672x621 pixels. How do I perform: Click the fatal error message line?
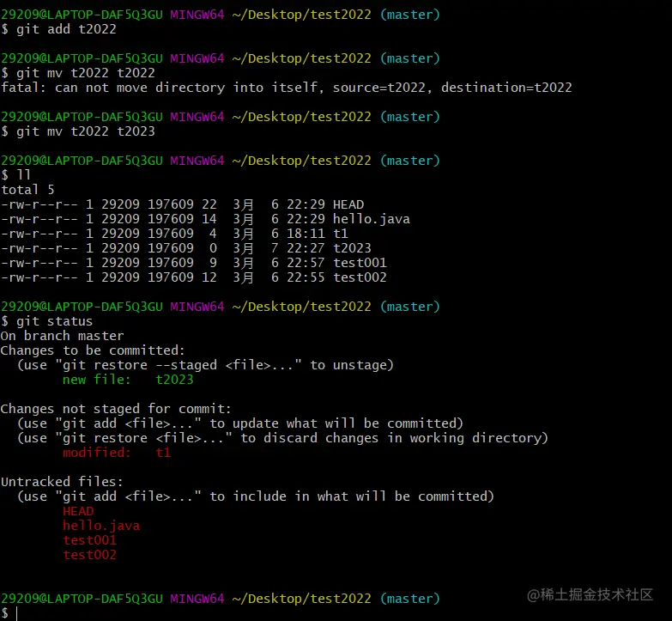coord(287,88)
